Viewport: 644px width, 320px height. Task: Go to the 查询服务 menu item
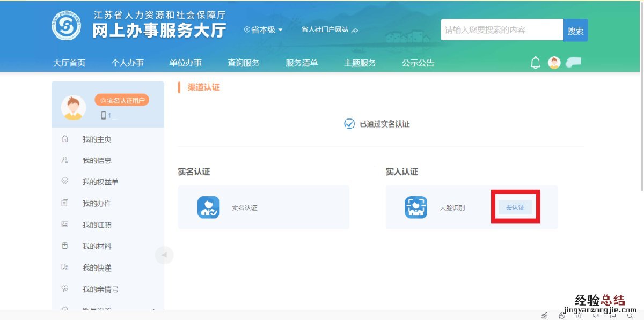point(243,63)
